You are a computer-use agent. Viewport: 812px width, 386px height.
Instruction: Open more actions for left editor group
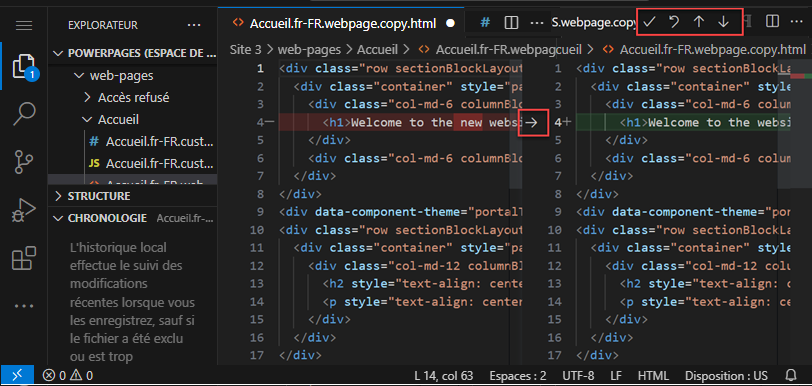pos(538,22)
